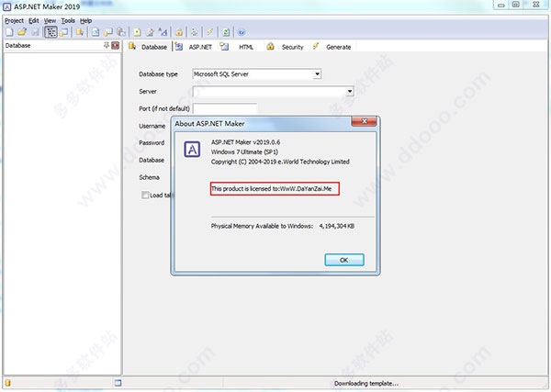Click the lock security toolbar icon

coord(179,32)
